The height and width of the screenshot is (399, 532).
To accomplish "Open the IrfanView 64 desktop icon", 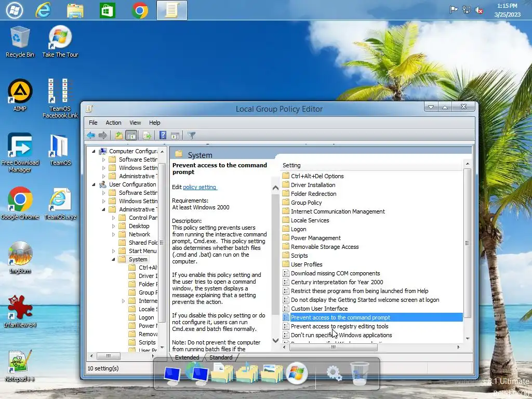I will (20, 311).
